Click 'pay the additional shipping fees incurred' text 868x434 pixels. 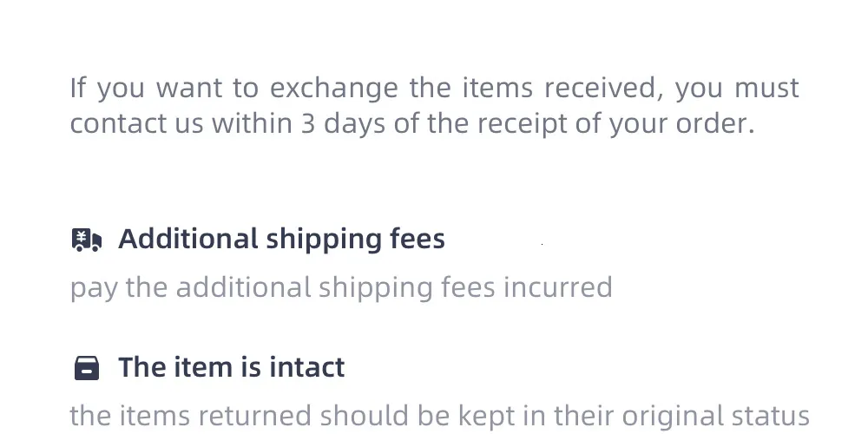tap(341, 287)
